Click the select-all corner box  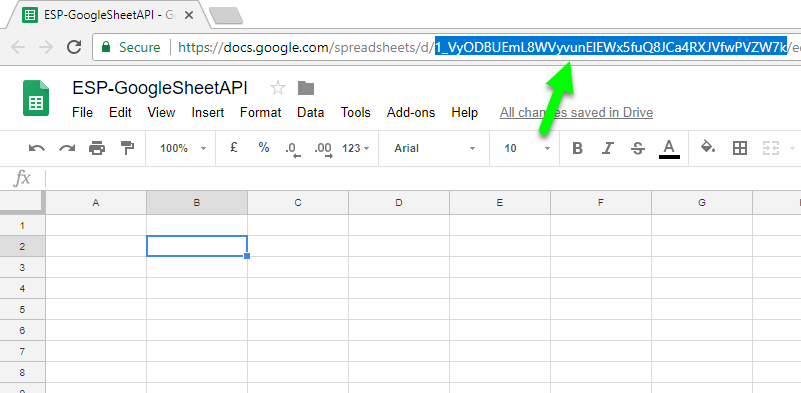pos(22,203)
